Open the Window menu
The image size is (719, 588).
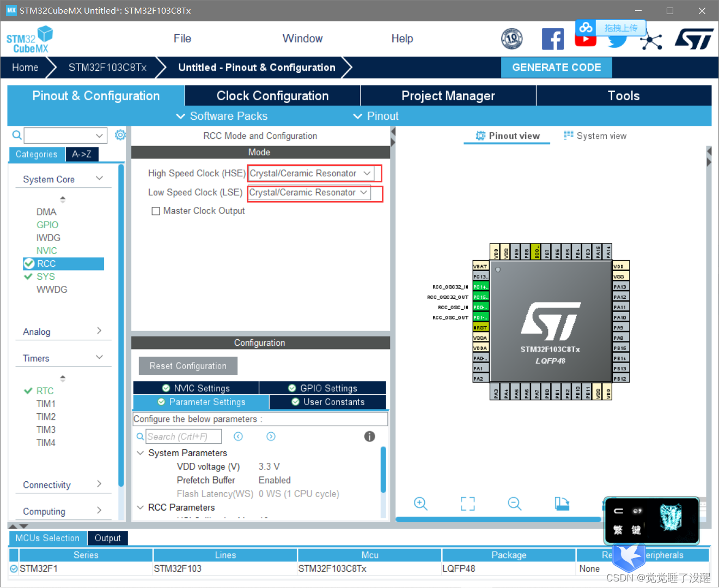pyautogui.click(x=302, y=39)
